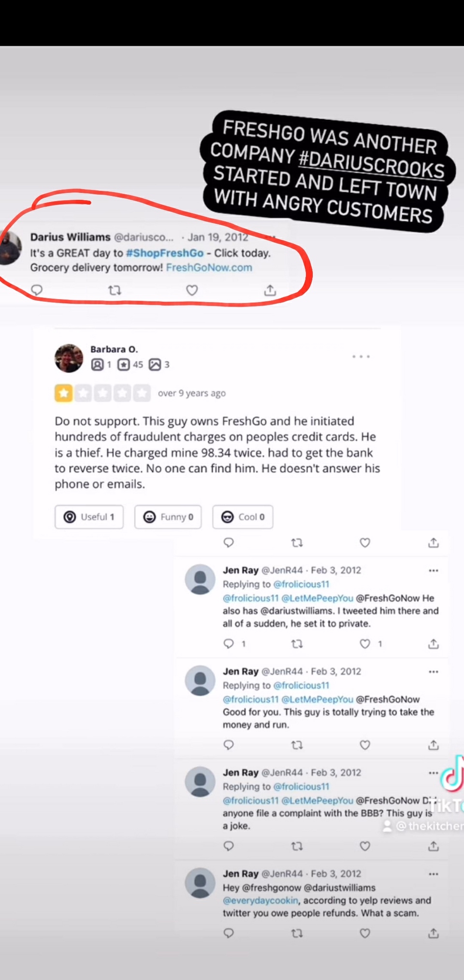This screenshot has width=464, height=980.
Task: Open more options on Jen Ray's last tweet
Action: pyautogui.click(x=434, y=874)
